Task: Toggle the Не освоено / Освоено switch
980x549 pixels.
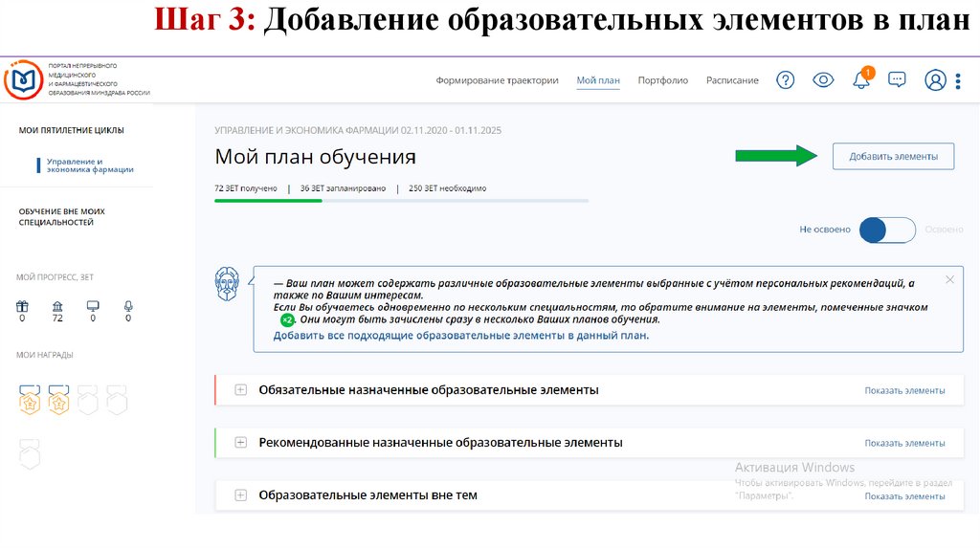Action: click(x=887, y=230)
